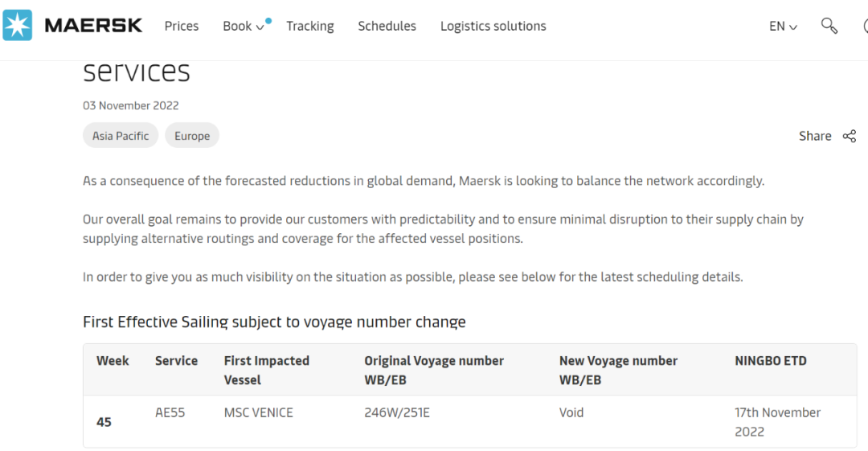Open the Prices menu item

coord(182,26)
